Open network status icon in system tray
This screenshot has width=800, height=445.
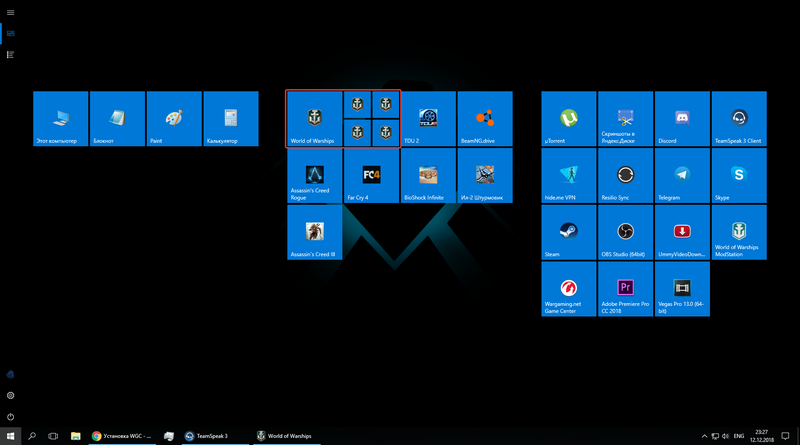coord(715,436)
